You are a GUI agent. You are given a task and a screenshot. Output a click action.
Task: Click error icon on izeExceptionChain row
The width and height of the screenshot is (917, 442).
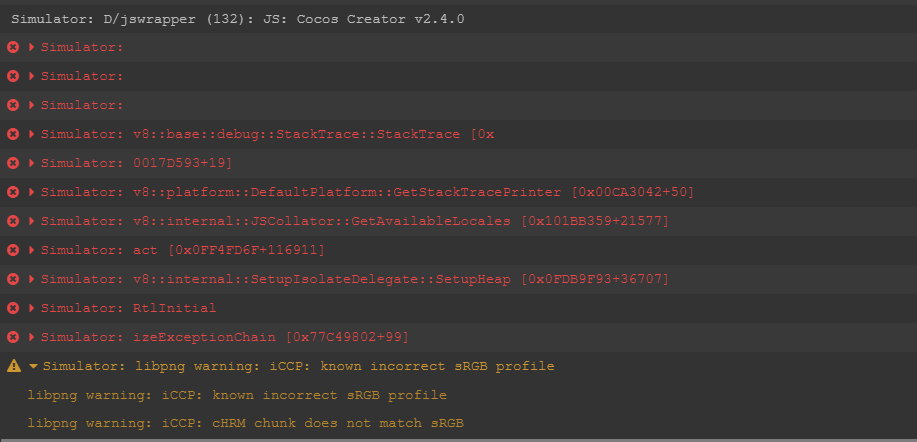tap(13, 337)
